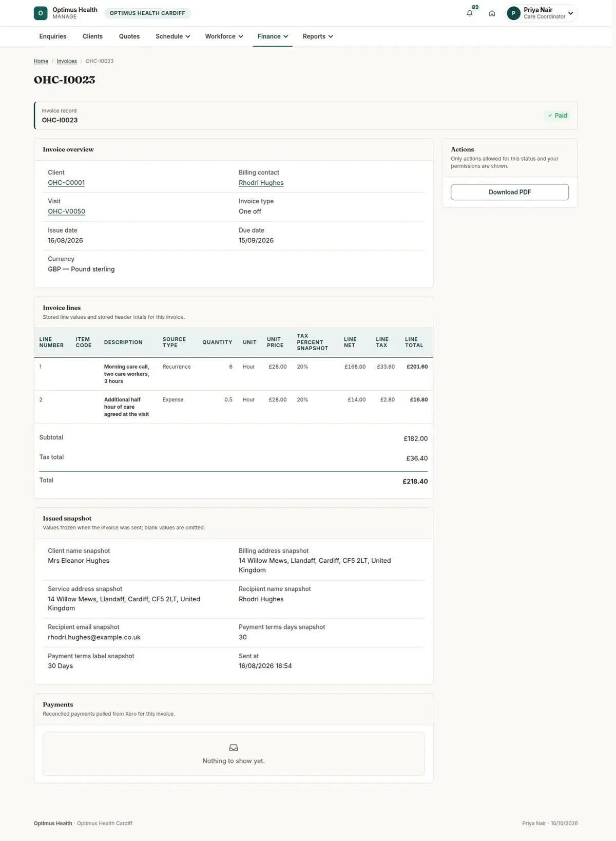The width and height of the screenshot is (616, 841).
Task: Go to home via house icon
Action: pos(492,13)
